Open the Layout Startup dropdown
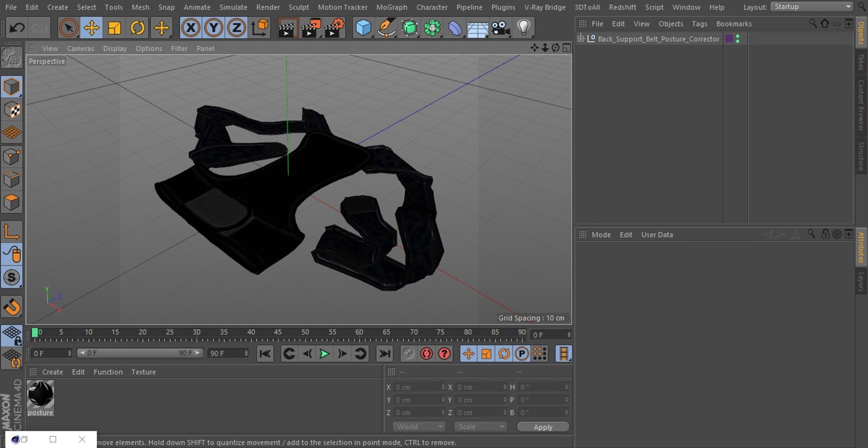868x448 pixels. pyautogui.click(x=811, y=7)
